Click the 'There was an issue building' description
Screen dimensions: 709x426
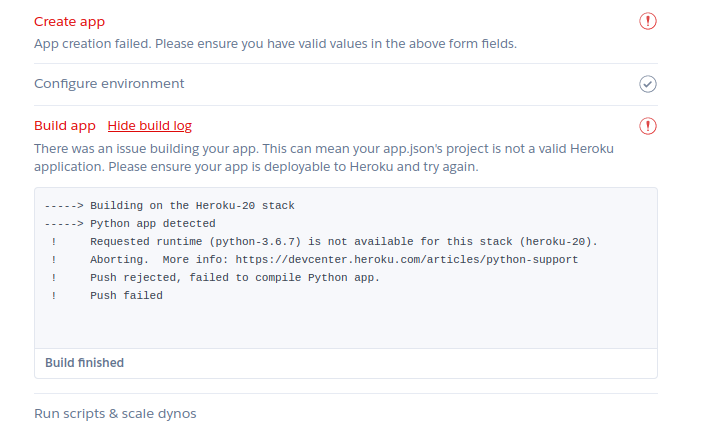pos(324,158)
